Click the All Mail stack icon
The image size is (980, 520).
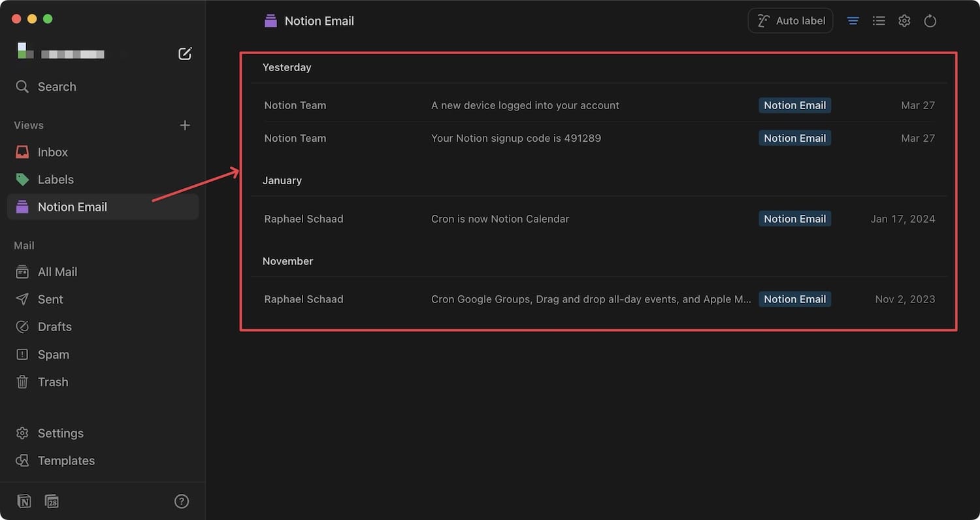click(x=22, y=272)
